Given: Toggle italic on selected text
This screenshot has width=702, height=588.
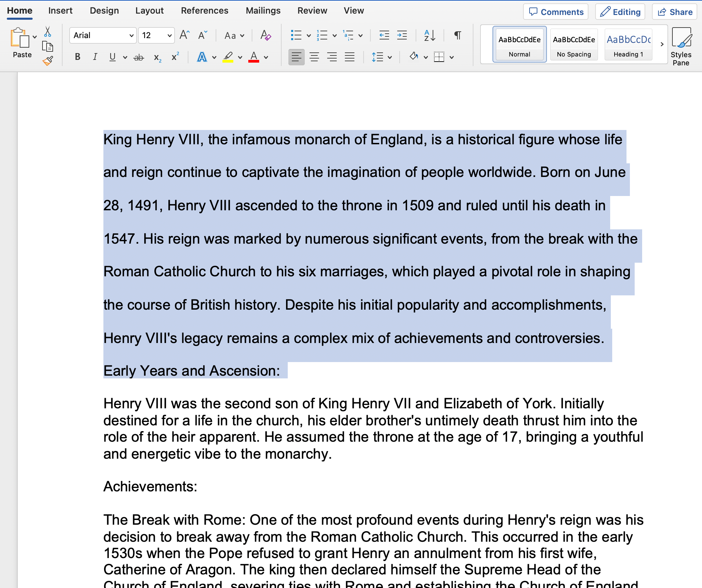Looking at the screenshot, I should [x=95, y=57].
